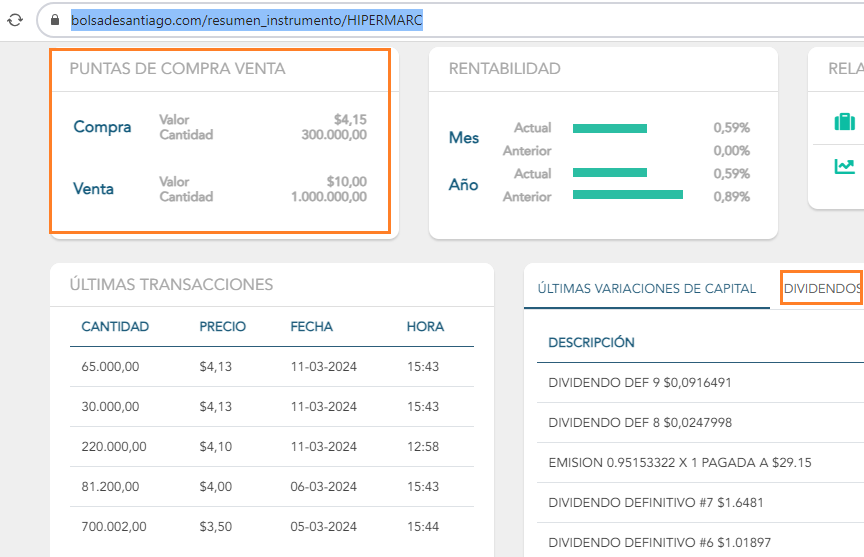Click the Mes label in Rentabilidad

pyautogui.click(x=464, y=138)
